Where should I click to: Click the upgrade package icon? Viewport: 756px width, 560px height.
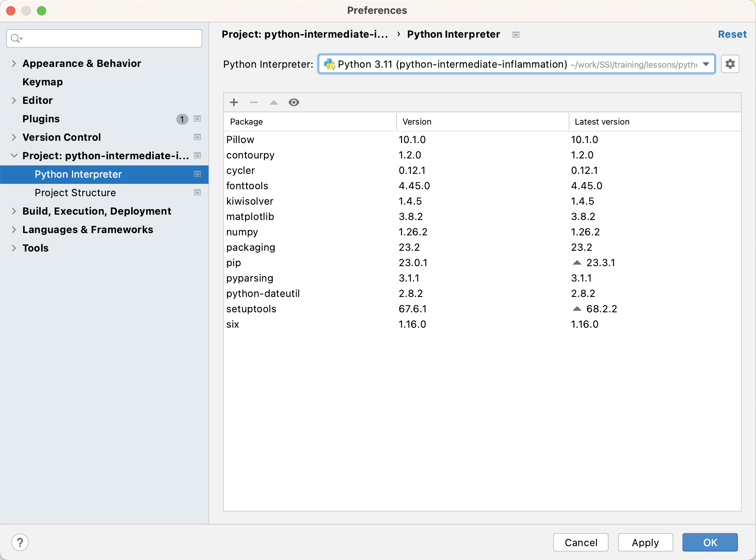pyautogui.click(x=274, y=102)
